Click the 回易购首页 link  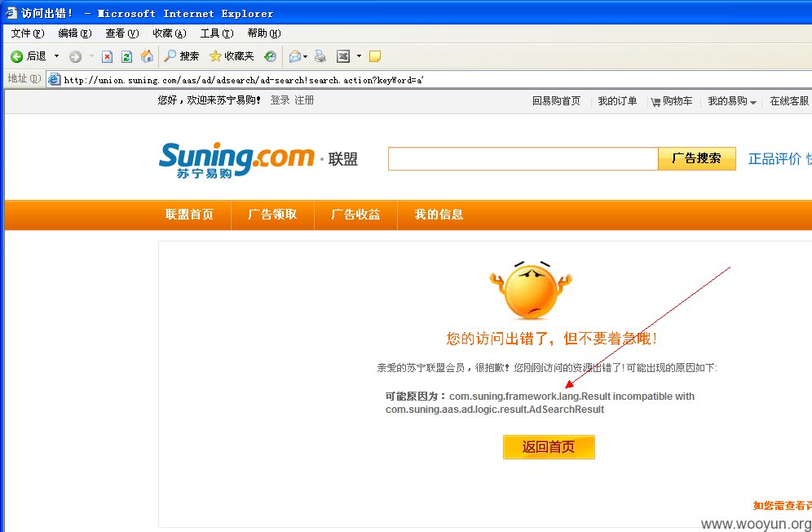[556, 101]
